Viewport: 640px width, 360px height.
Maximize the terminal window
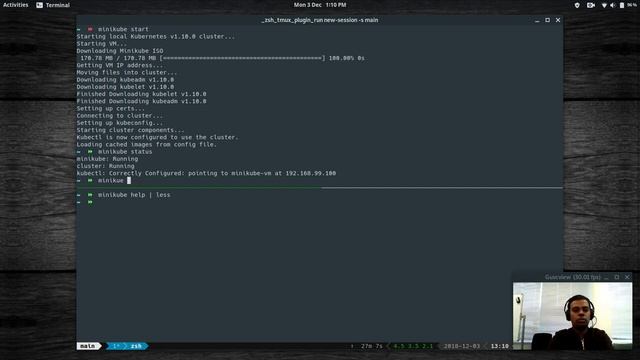pos(547,20)
